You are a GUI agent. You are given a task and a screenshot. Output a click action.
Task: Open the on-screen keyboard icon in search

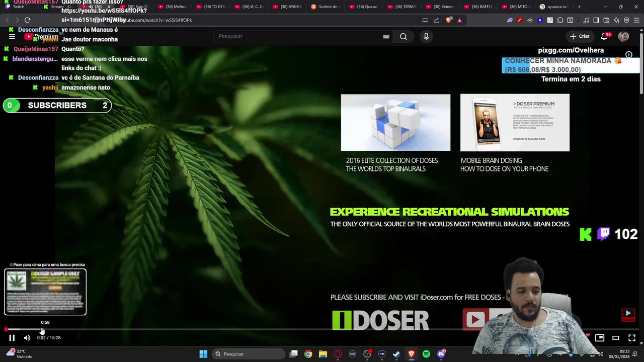click(386, 36)
